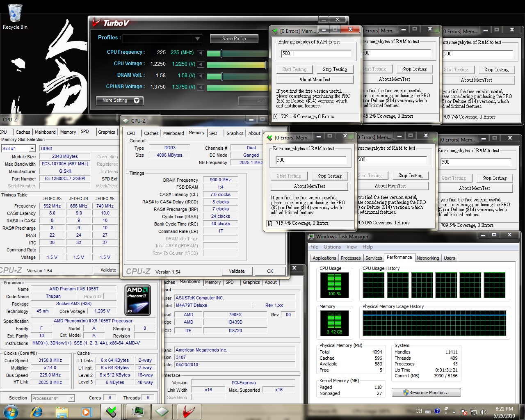Click the DRAM Volt. decrease arrow in TurboV
This screenshot has height=420, width=525.
tap(201, 76)
